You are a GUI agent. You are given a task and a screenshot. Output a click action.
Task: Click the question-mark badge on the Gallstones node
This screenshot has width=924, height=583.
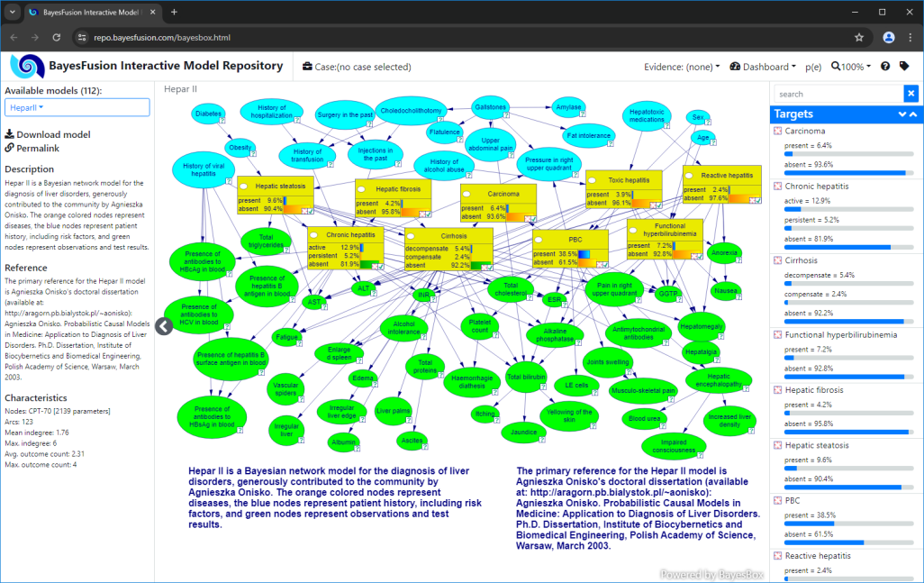(506, 115)
